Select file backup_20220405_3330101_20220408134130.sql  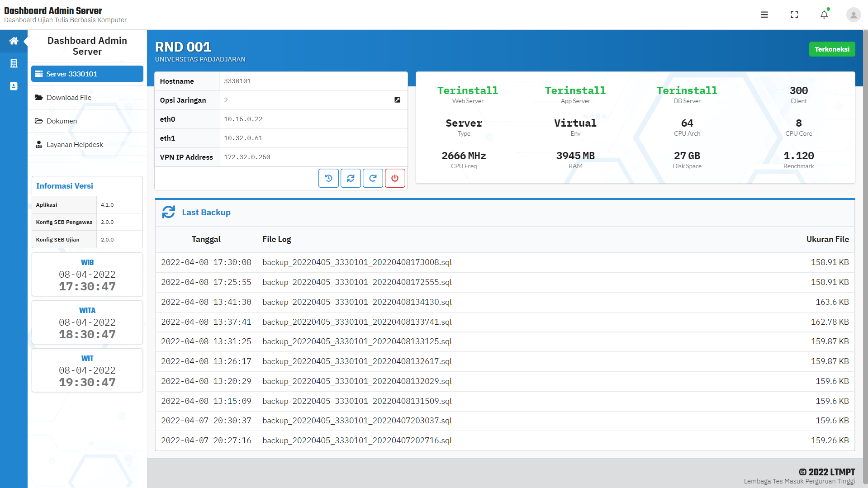(x=357, y=302)
